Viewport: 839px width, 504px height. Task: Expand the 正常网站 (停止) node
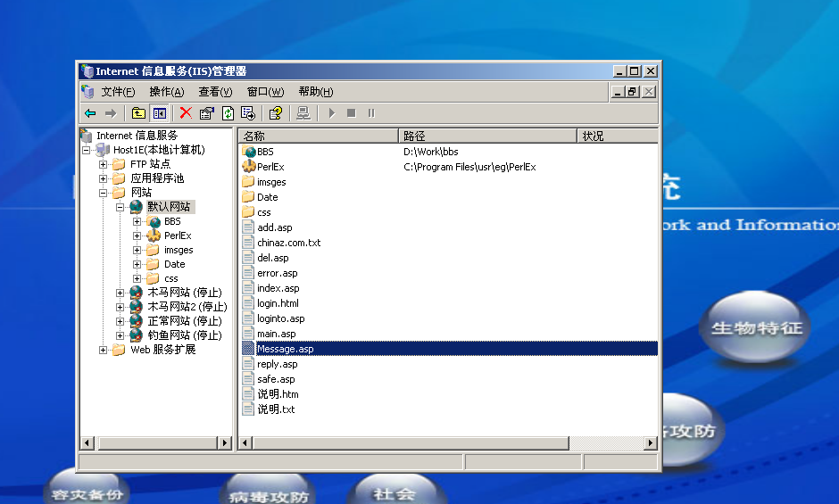point(120,321)
